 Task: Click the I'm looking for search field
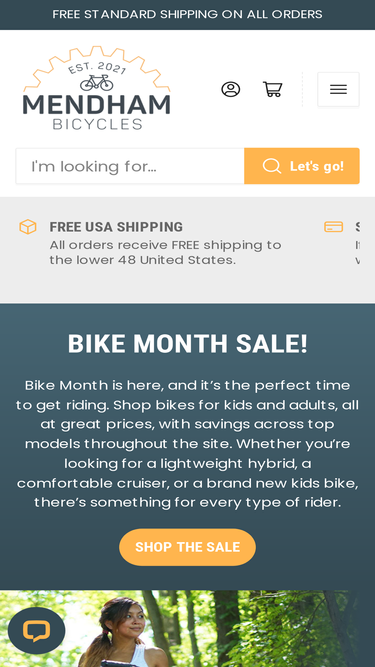coord(130,166)
